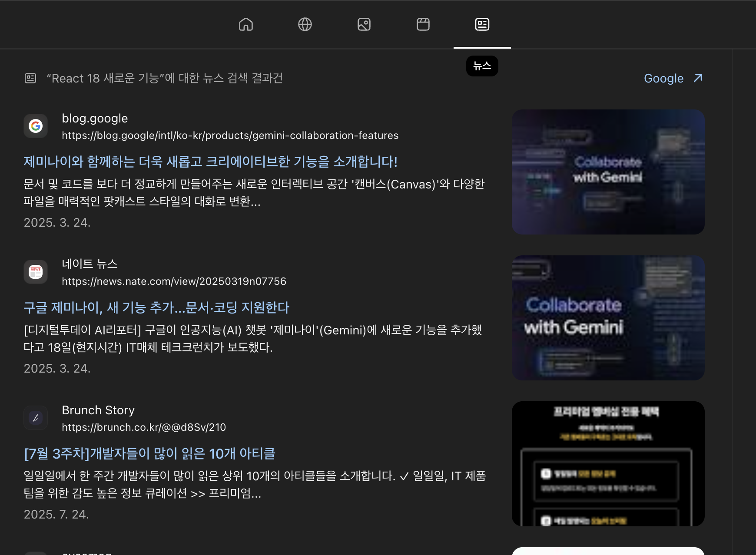Click the Brunch Story favicon
This screenshot has width=756, height=555.
(x=36, y=418)
